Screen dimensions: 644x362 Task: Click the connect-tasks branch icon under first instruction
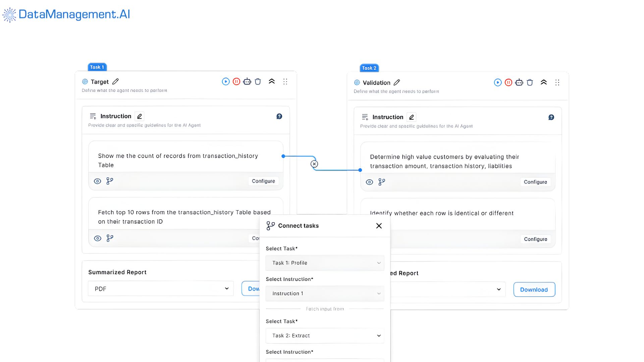click(109, 181)
